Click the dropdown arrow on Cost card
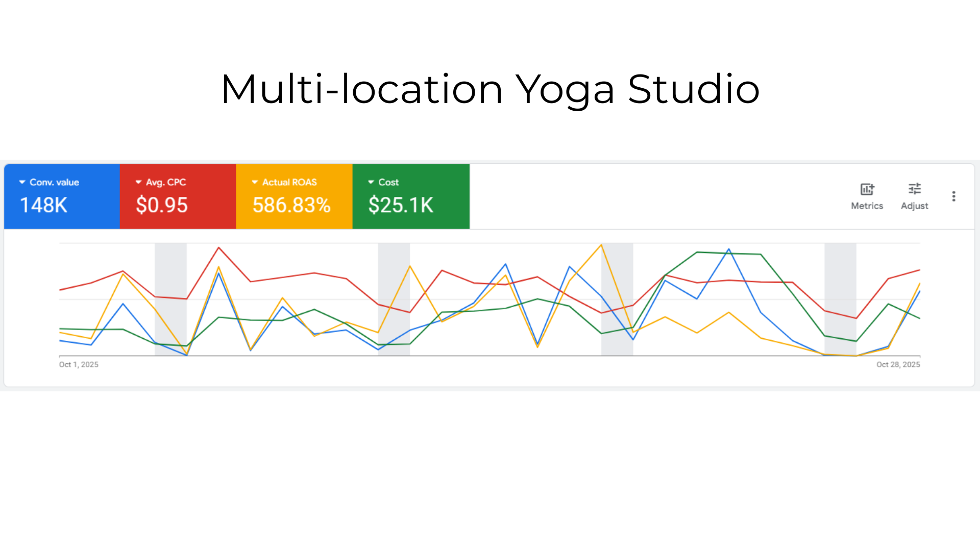The image size is (980, 551). point(370,182)
